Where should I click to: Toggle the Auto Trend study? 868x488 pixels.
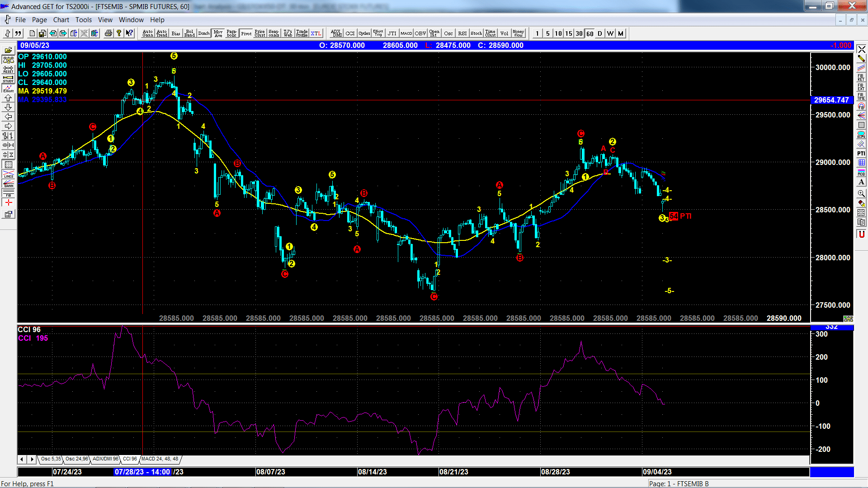coord(162,33)
